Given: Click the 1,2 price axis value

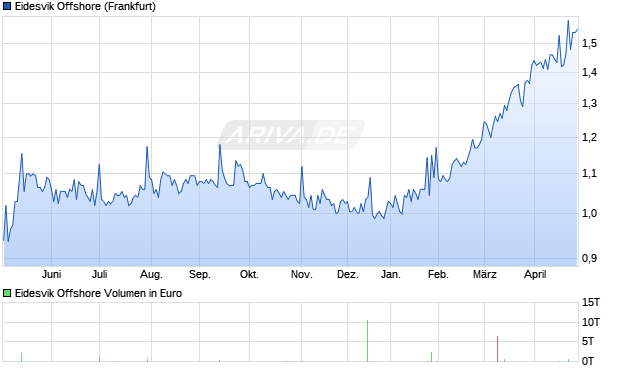Looking at the screenshot, I should [590, 138].
